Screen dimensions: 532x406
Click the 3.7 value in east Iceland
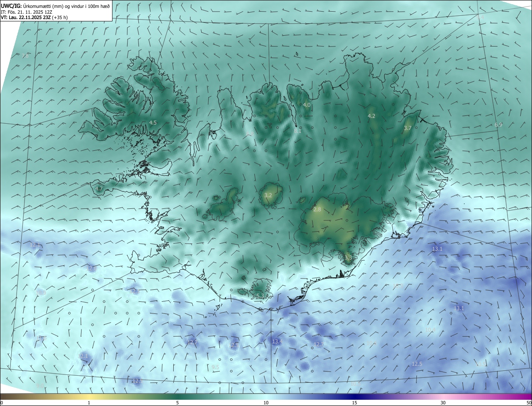[x=407, y=128]
